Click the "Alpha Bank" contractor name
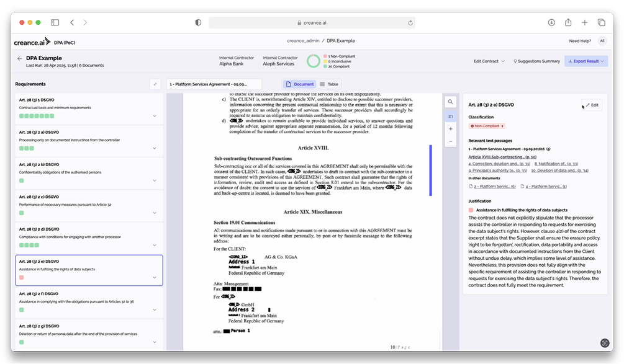The height and width of the screenshot is (364, 624). point(231,64)
